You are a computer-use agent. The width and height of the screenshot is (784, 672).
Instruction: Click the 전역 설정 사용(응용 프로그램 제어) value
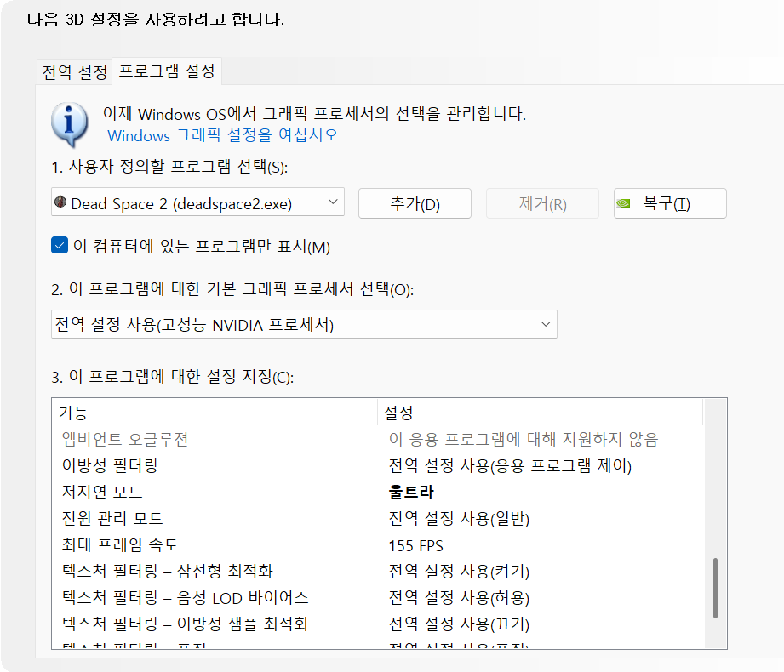coord(510,465)
